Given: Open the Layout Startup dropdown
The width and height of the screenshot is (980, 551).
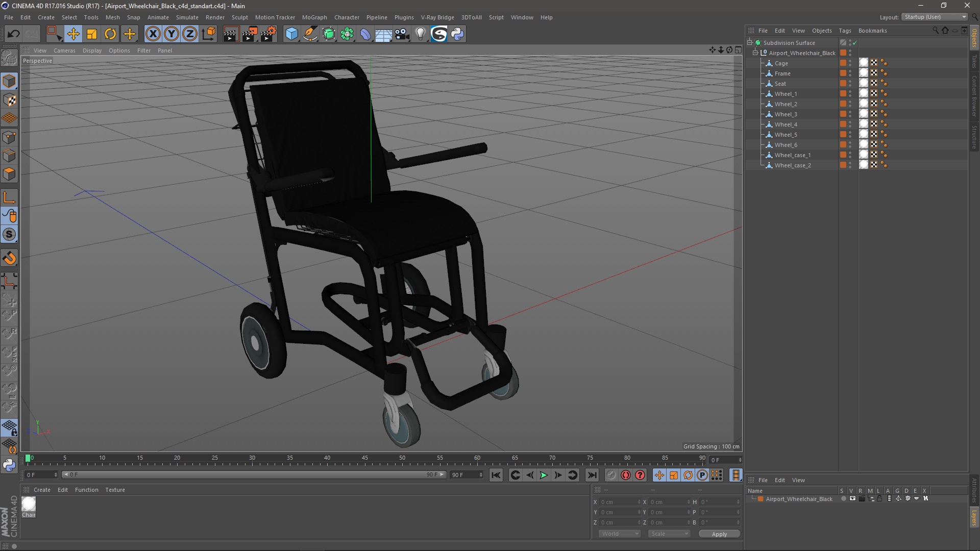Looking at the screenshot, I should tap(935, 17).
